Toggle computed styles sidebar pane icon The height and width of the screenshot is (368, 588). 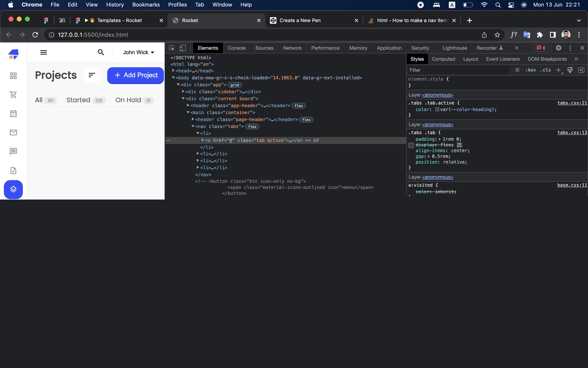[x=581, y=70]
